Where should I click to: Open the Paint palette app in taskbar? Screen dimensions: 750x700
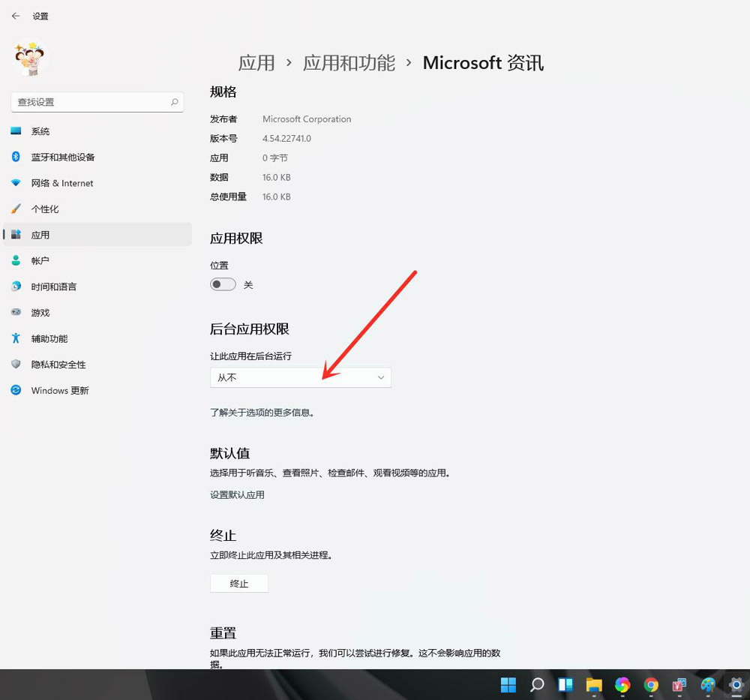pyautogui.click(x=708, y=685)
